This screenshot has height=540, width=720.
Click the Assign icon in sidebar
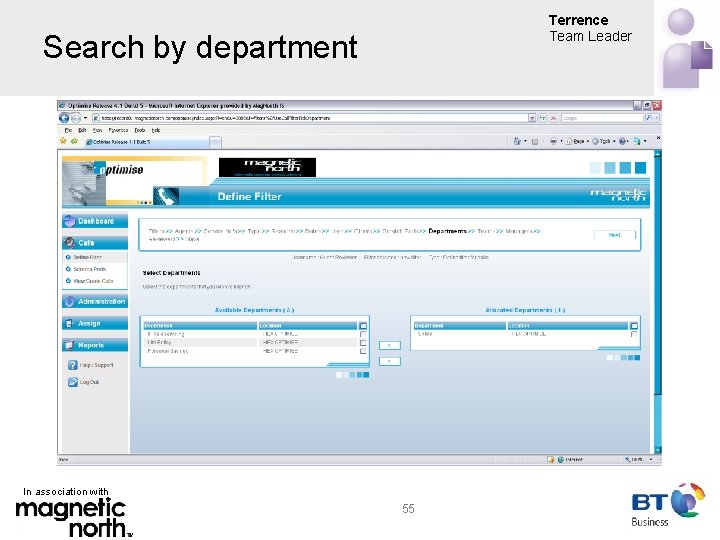click(x=70, y=324)
